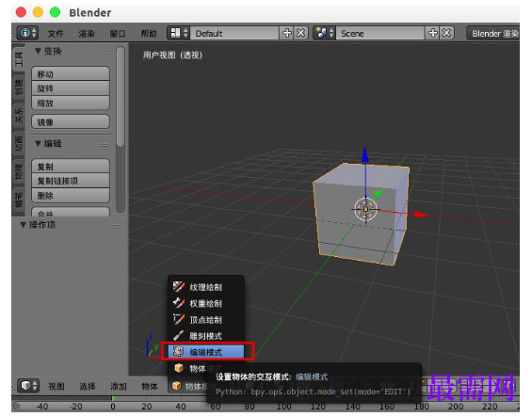Click the blue Z axis manipulator arrow
The height and width of the screenshot is (417, 532).
(x=365, y=155)
